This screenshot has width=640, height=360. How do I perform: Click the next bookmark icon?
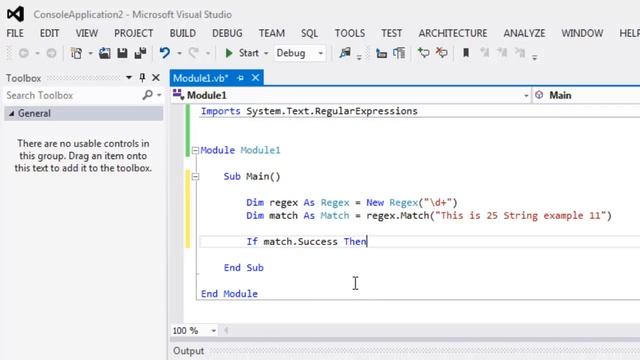502,53
